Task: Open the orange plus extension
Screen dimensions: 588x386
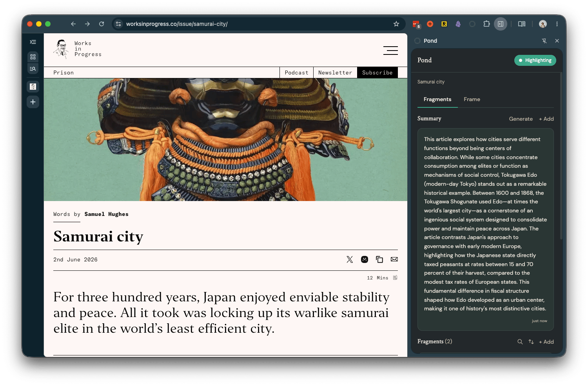Action: point(430,24)
